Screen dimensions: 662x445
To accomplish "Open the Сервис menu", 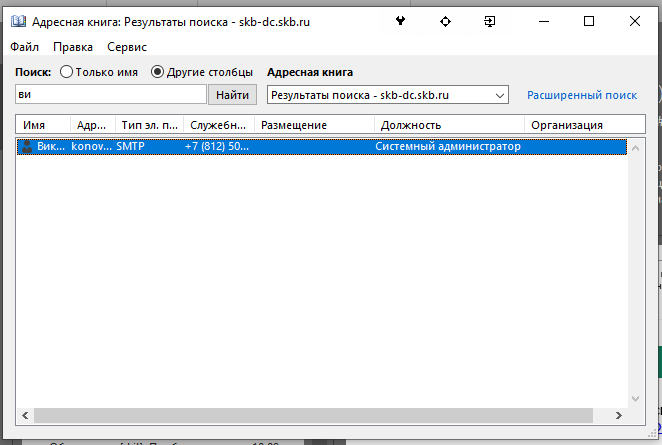I will 127,47.
